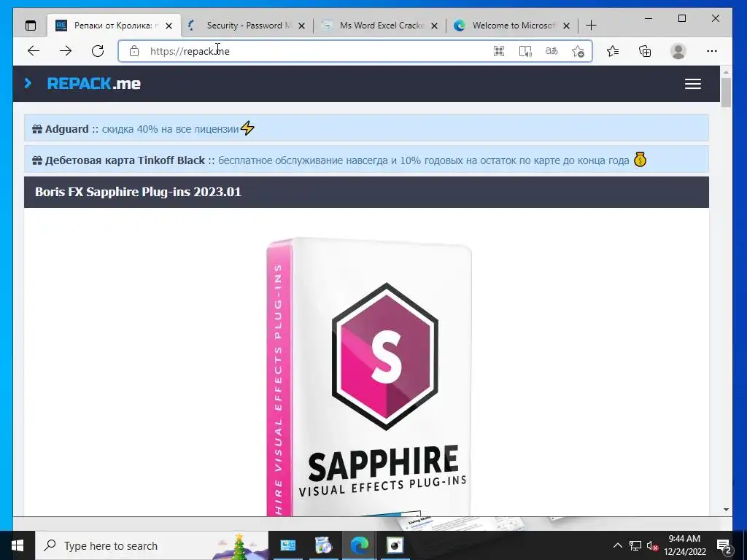Open Settings and more menu
Viewport: 747px width, 560px height.
tap(712, 51)
